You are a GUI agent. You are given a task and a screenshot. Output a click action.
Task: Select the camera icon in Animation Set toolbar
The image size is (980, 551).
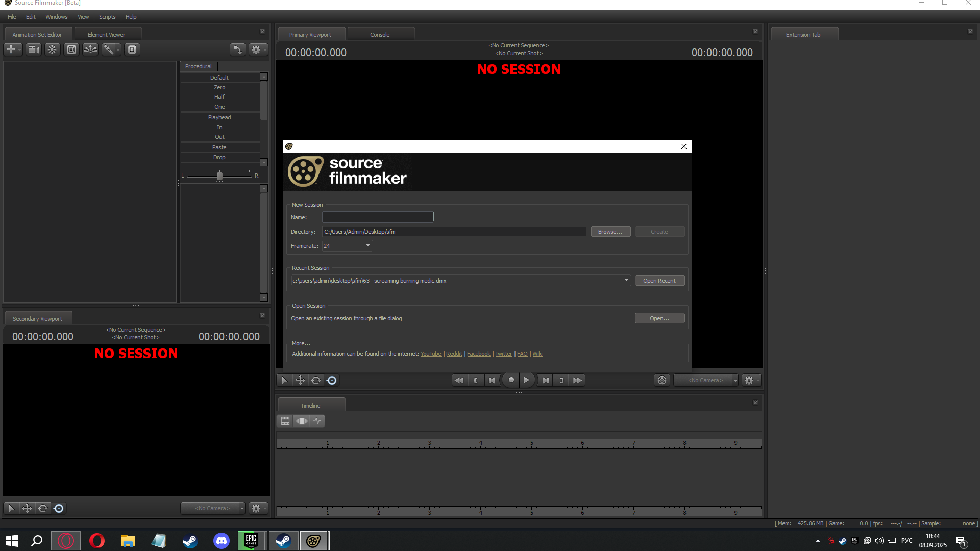(34, 49)
